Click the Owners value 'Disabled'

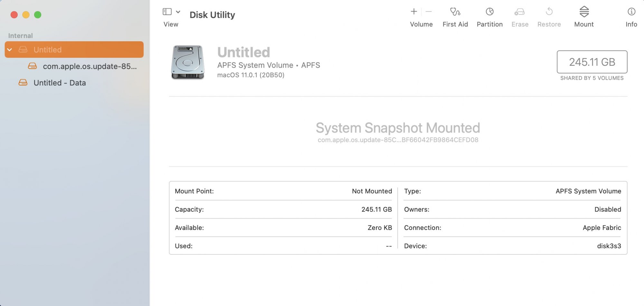pyautogui.click(x=608, y=209)
